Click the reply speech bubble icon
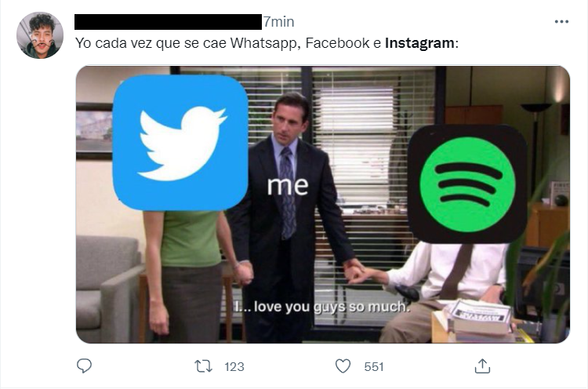 [84, 365]
